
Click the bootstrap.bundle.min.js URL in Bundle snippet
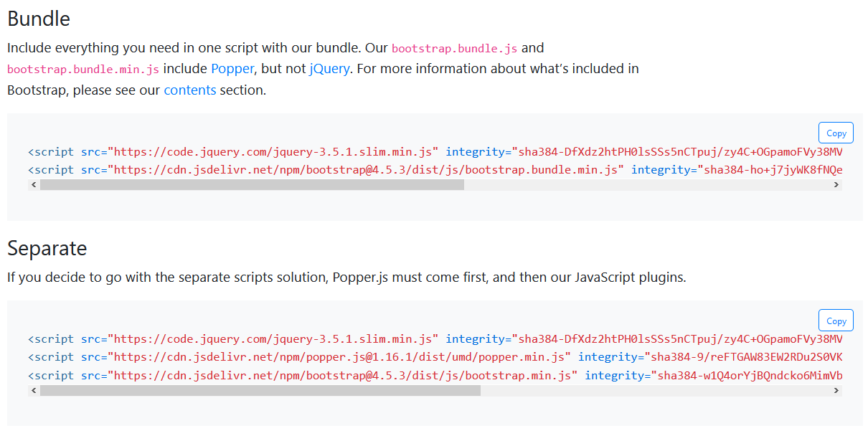point(366,170)
